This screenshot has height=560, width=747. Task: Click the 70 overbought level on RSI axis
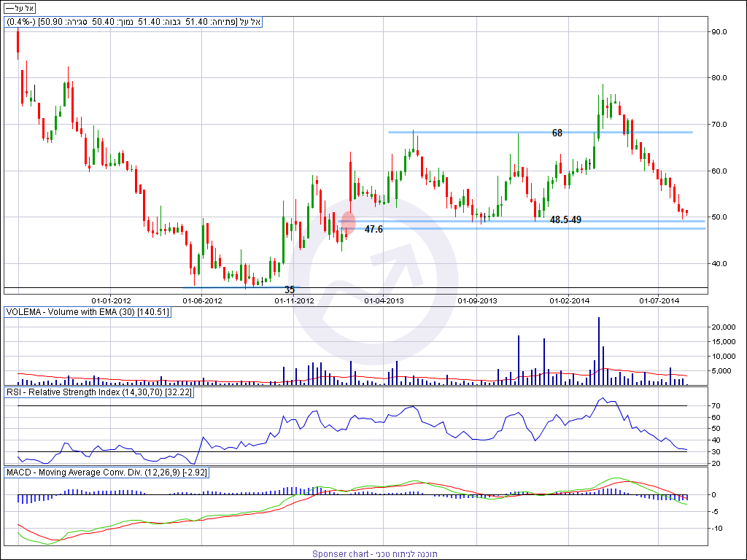point(715,405)
